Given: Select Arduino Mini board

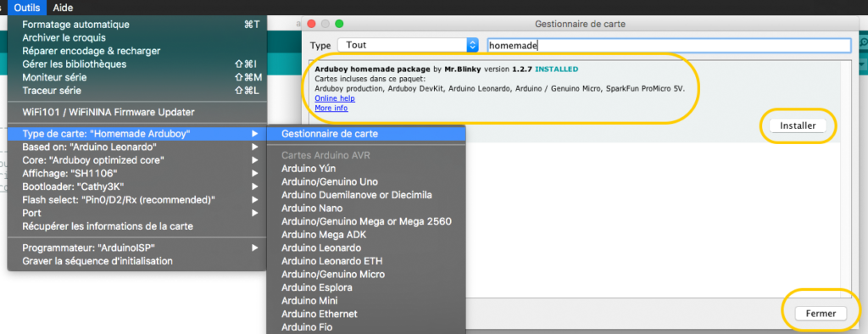Looking at the screenshot, I should tap(366, 301).
